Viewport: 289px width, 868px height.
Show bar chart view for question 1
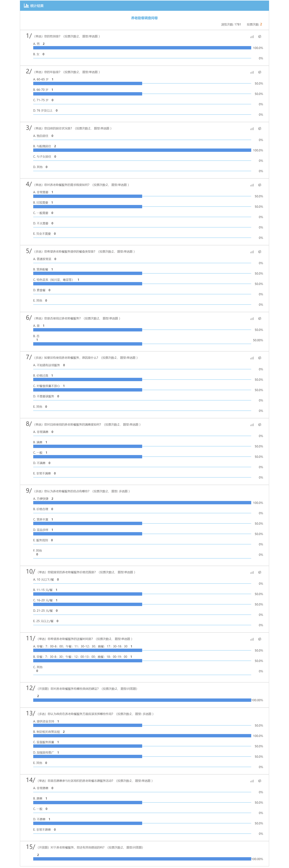[252, 36]
